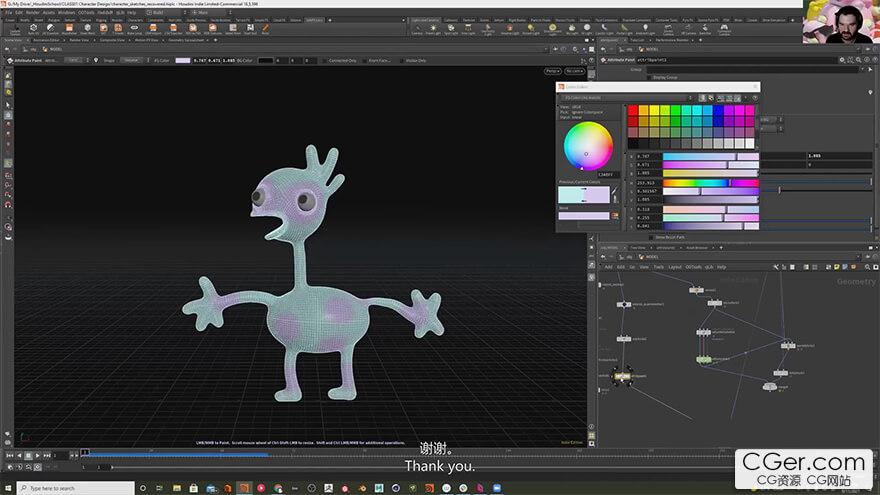The image size is (880, 495).
Task: Expand the No cam dropdown in viewport
Action: [574, 71]
